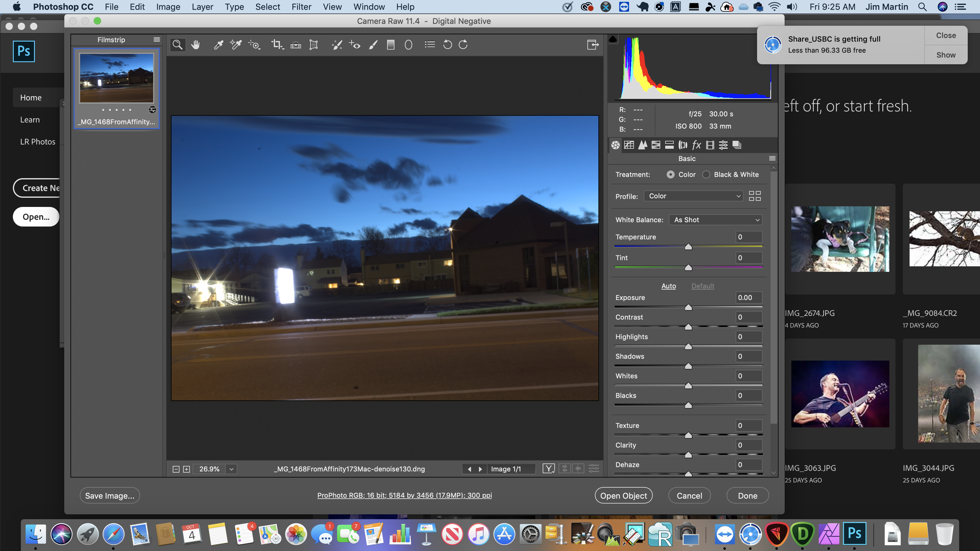Open the Lens Corrections panel
This screenshot has height=551, width=980.
[x=683, y=145]
